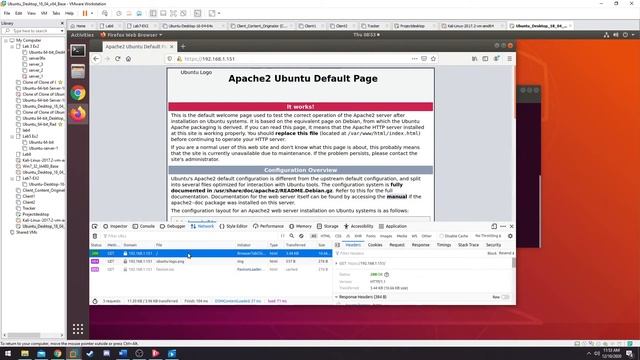
Task: Click VMware send Ctrl+Alt+Del icon
Action: (x=105, y=13)
